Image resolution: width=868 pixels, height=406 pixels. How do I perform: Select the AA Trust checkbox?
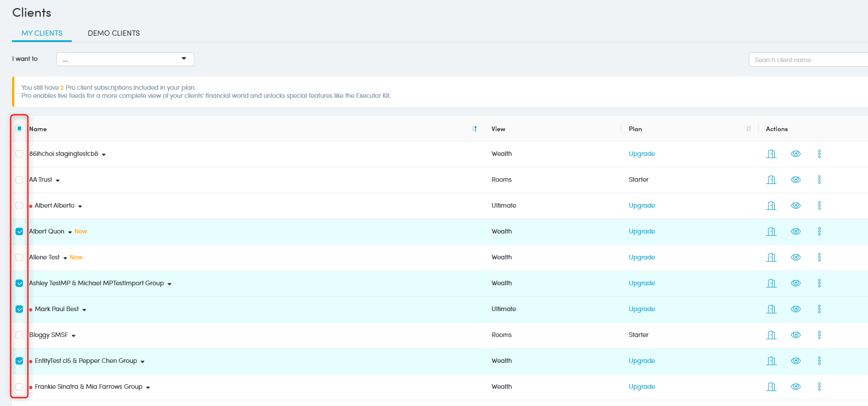(20, 180)
